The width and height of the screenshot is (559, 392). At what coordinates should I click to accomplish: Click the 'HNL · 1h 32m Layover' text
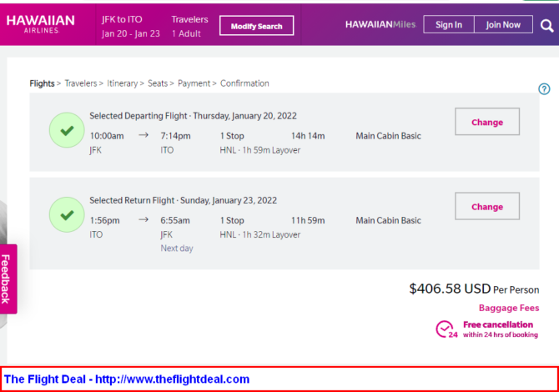259,234
